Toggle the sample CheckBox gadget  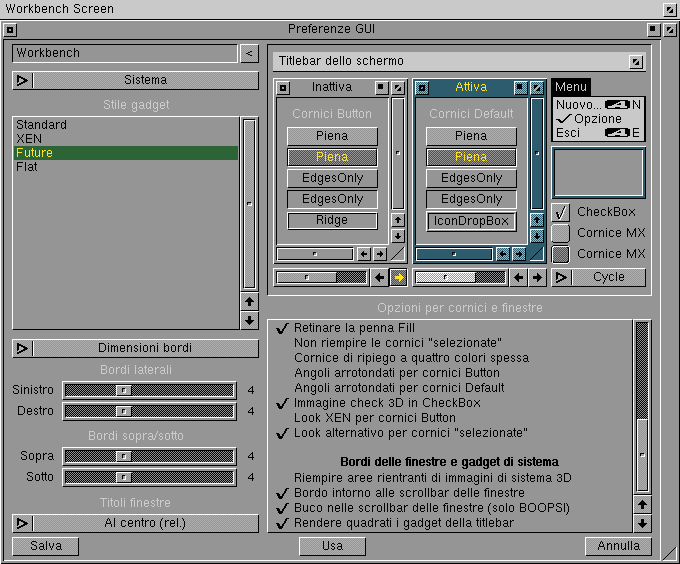point(561,212)
